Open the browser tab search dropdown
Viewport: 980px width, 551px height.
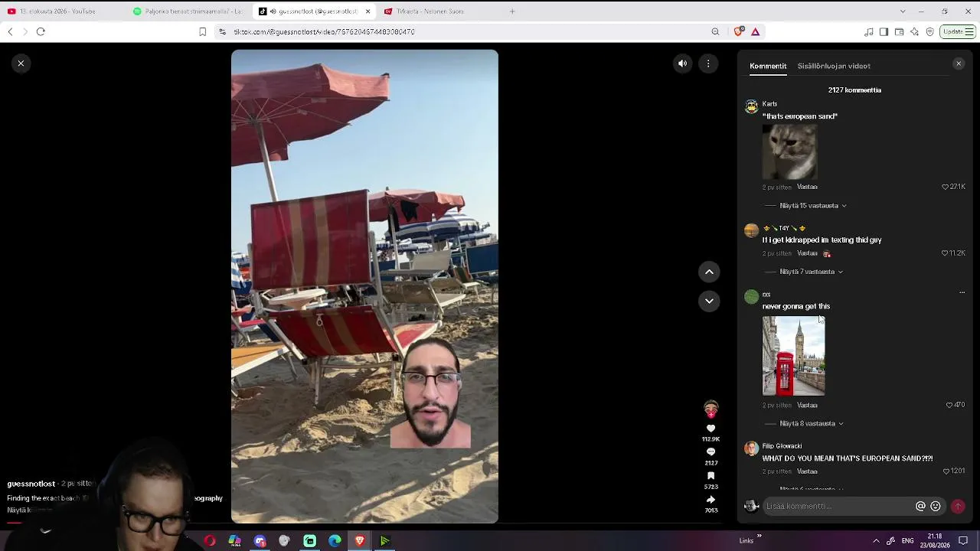(x=903, y=11)
